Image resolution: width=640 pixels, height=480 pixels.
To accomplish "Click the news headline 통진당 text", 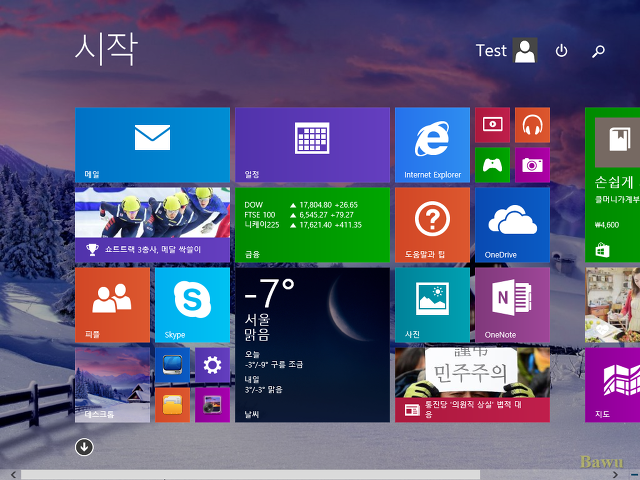I will click(x=473, y=409).
